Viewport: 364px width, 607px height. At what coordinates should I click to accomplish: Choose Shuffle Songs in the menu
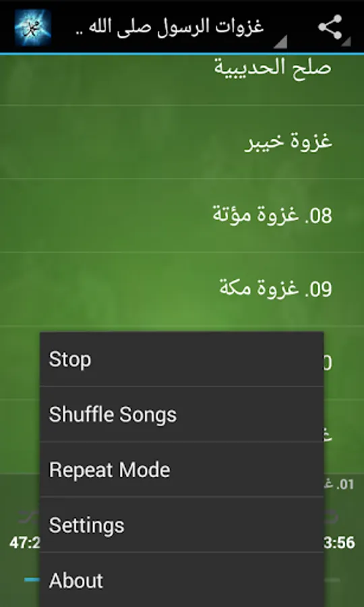tap(181, 414)
